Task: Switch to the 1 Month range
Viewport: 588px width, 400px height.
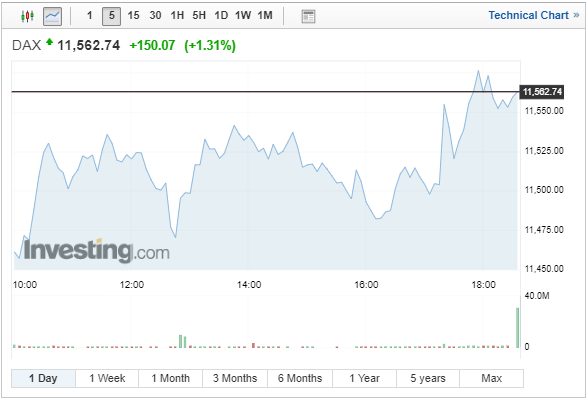Action: click(x=171, y=378)
